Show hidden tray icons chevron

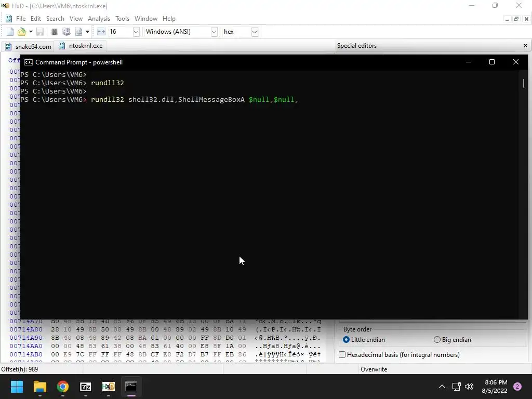tap(442, 387)
